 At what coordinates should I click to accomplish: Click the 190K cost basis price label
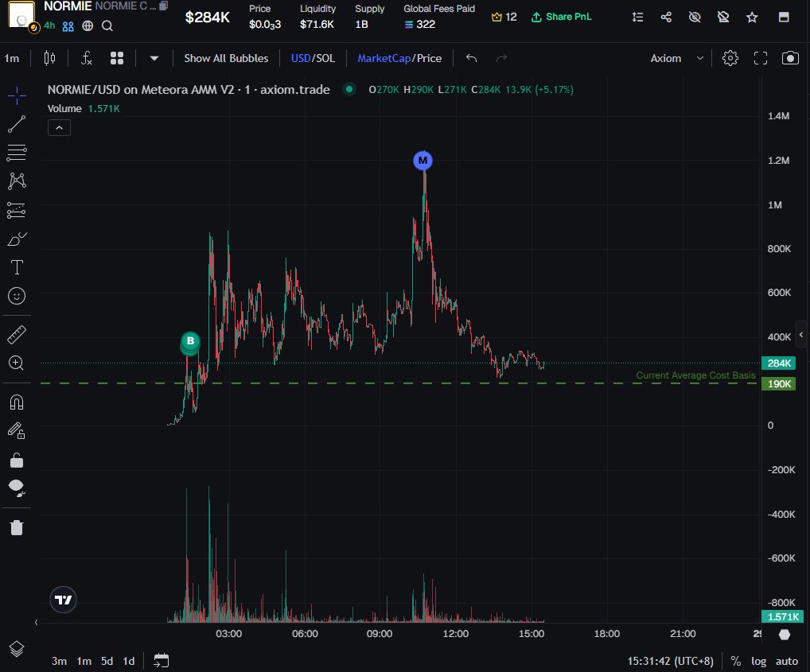coord(778,384)
